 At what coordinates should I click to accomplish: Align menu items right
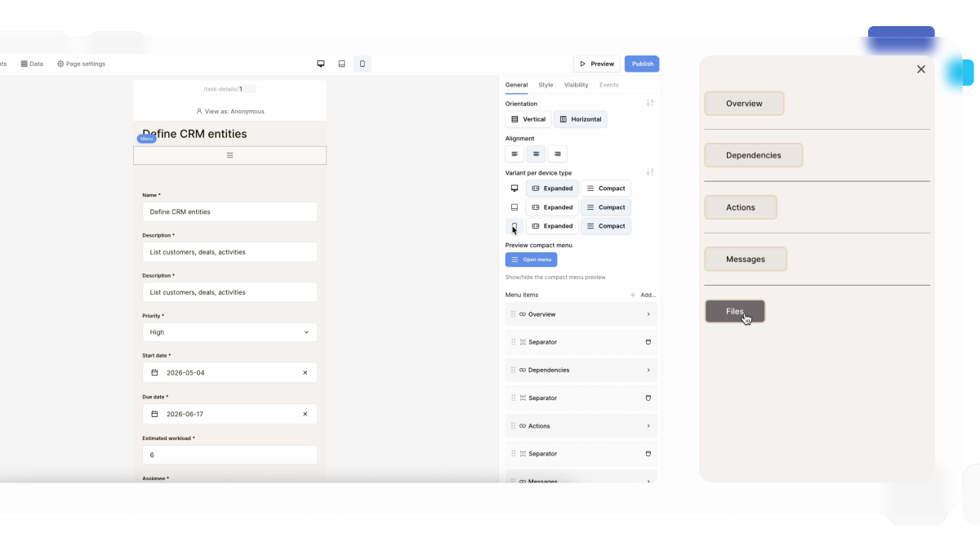point(557,153)
